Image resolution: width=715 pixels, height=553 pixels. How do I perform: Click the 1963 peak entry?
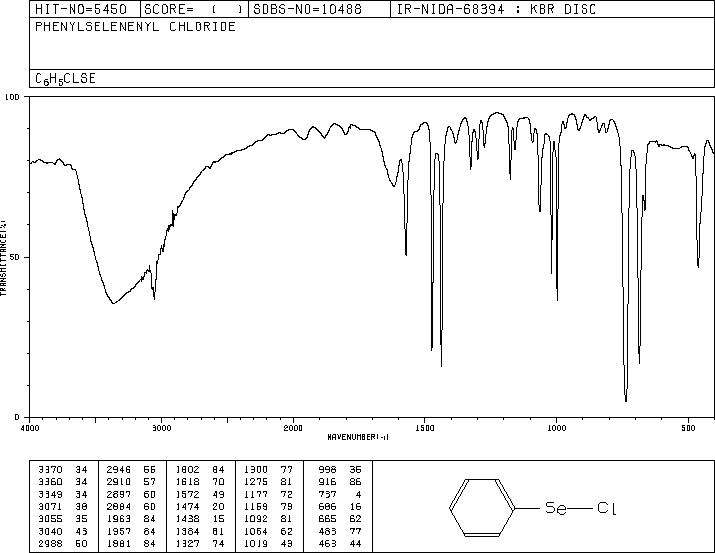pos(119,519)
